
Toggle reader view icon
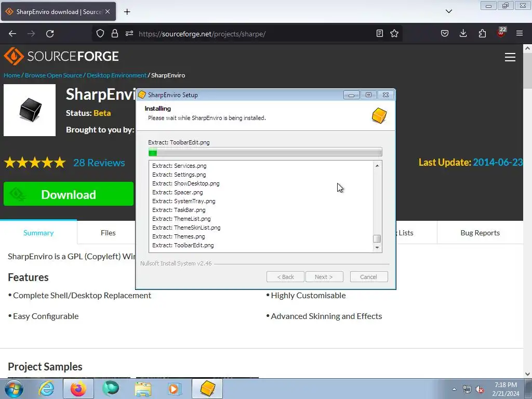(380, 33)
